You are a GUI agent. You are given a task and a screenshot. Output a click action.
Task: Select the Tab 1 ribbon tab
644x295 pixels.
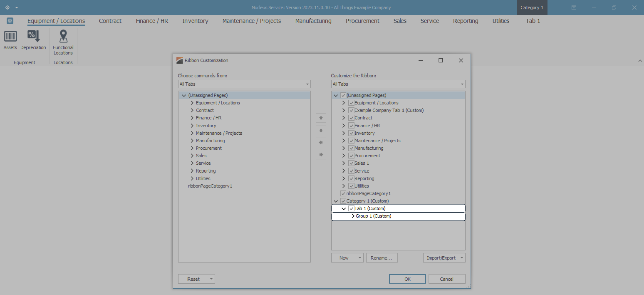tap(533, 21)
